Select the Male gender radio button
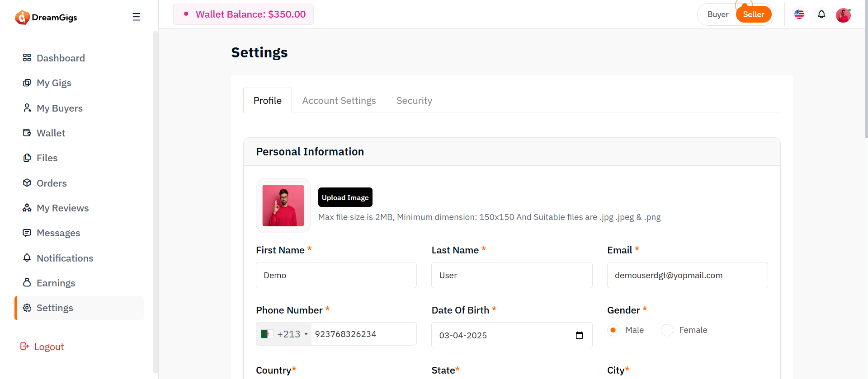Screen dimensions: 868x379 point(613,330)
